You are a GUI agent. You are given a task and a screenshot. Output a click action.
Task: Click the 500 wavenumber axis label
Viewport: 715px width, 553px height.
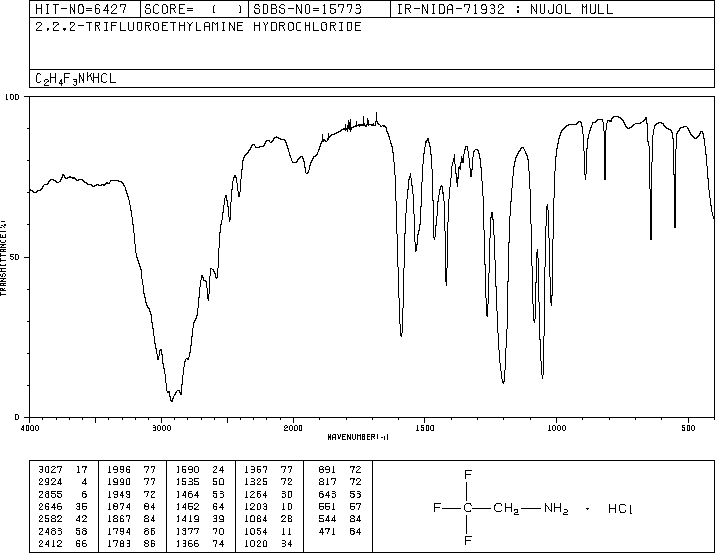pos(688,428)
